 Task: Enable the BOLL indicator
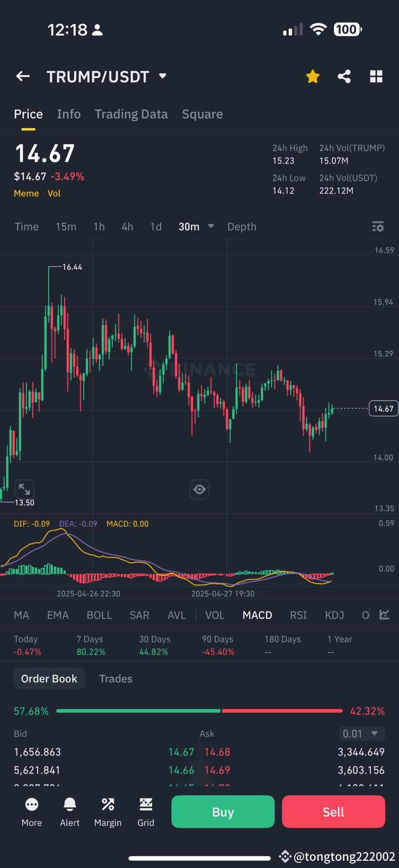tap(99, 615)
